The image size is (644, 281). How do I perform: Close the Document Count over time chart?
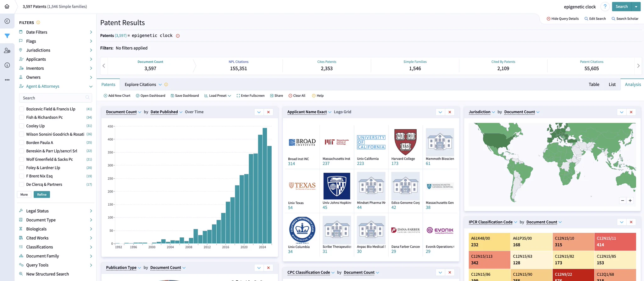[268, 112]
